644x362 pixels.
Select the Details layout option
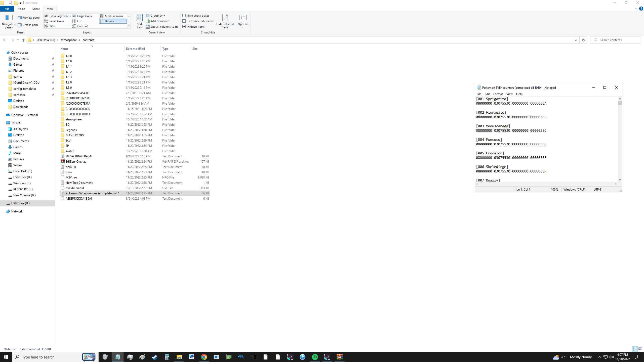[113, 21]
